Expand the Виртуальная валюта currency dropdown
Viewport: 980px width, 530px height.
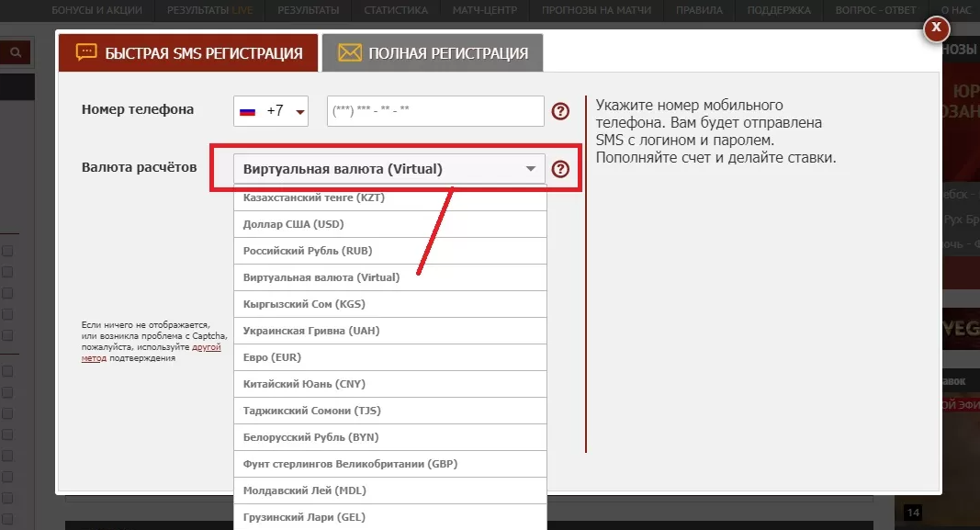click(x=389, y=169)
